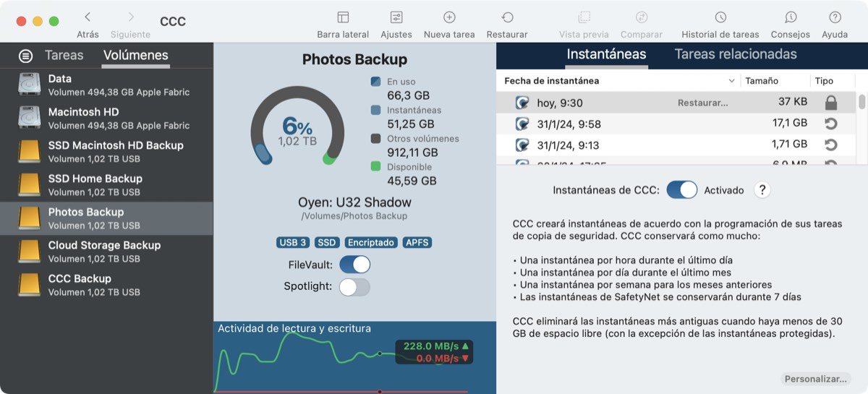Click the Atrás back arrow
Screen dimensions: 868x394
click(x=88, y=17)
